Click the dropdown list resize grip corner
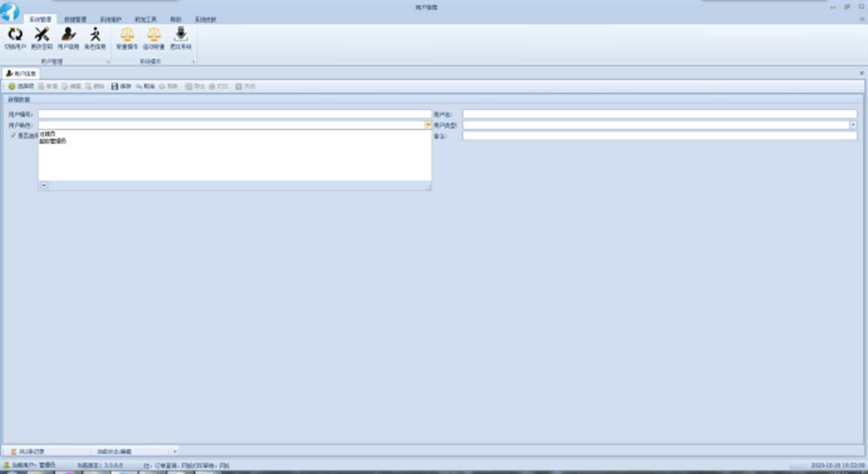This screenshot has width=868, height=474. pos(429,187)
